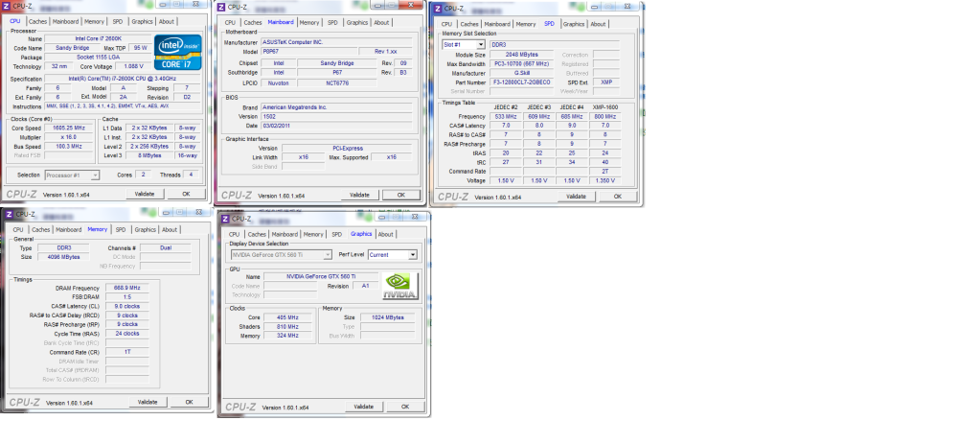Show SPD tab in Memory window

[x=121, y=229]
